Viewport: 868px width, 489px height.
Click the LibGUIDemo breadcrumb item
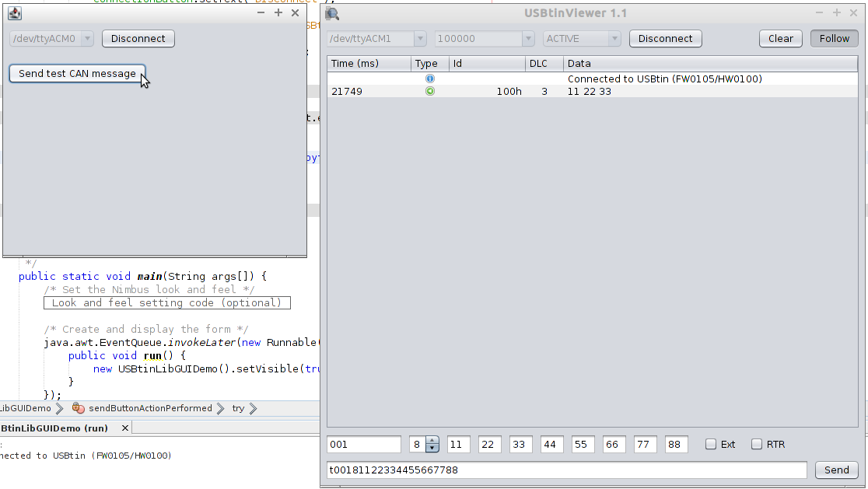click(26, 408)
